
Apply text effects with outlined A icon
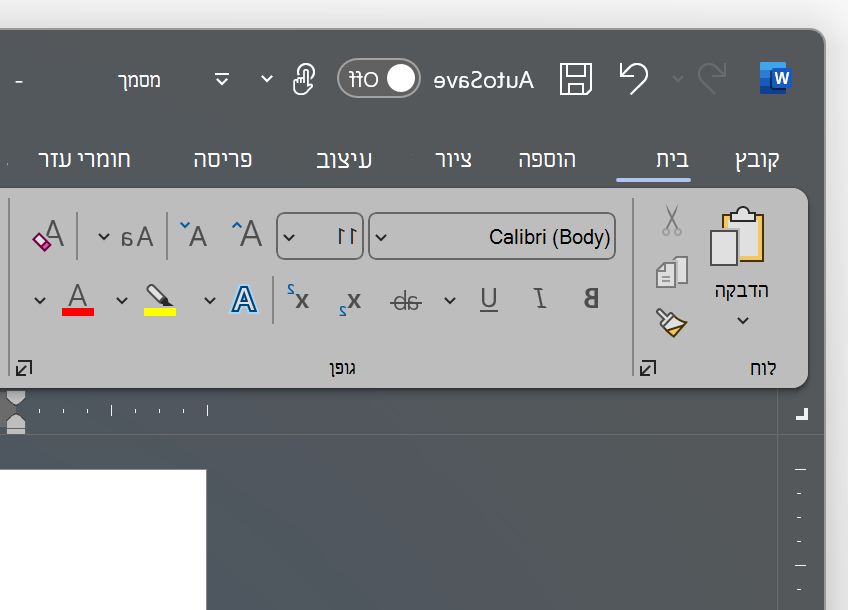point(244,300)
